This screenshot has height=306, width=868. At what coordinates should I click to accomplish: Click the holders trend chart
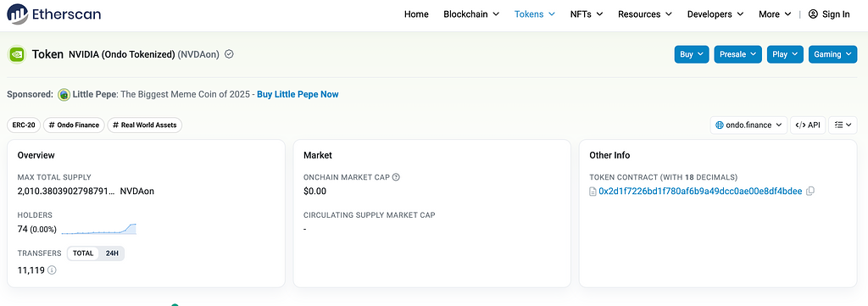point(98,229)
